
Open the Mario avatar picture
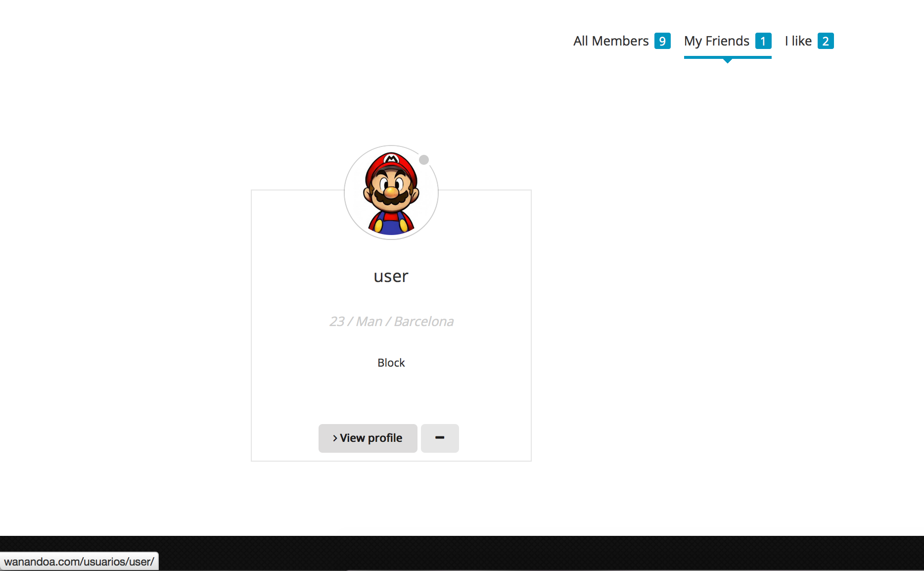[391, 193]
